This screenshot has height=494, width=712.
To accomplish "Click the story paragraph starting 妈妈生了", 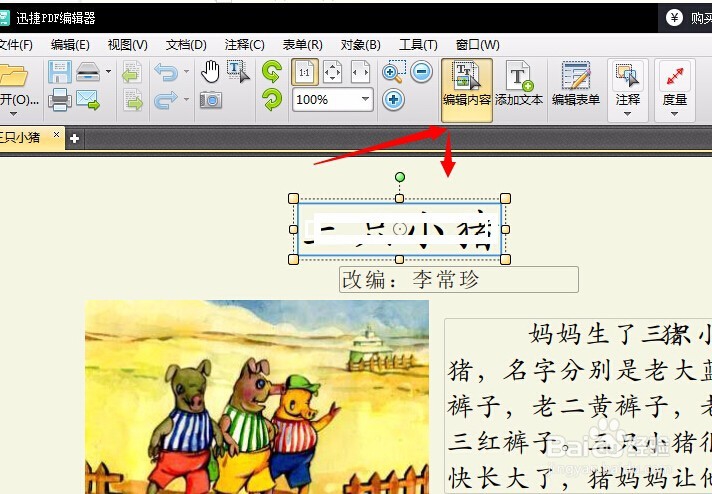I will click(x=578, y=406).
